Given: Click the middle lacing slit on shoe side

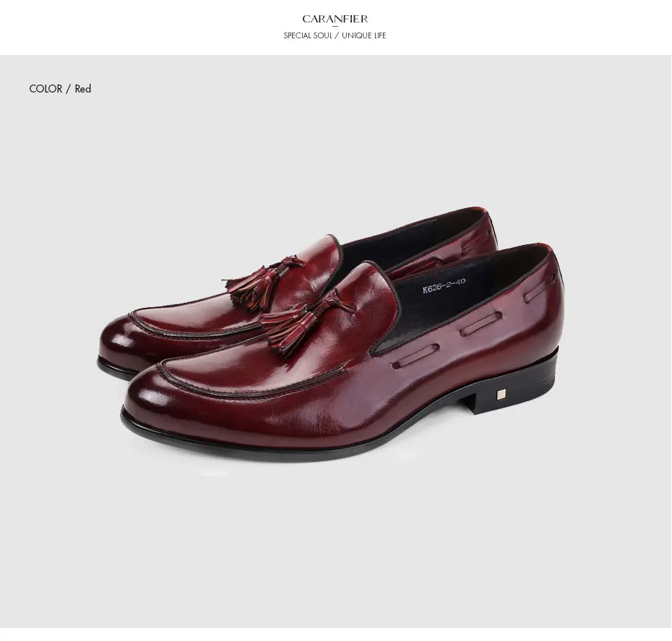Looking at the screenshot, I should coord(481,324).
